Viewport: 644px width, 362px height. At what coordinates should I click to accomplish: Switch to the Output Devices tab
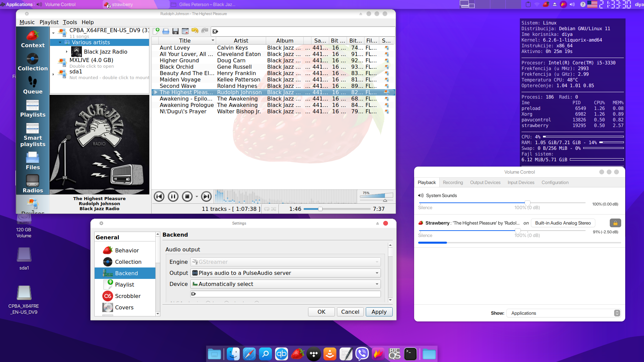[485, 182]
